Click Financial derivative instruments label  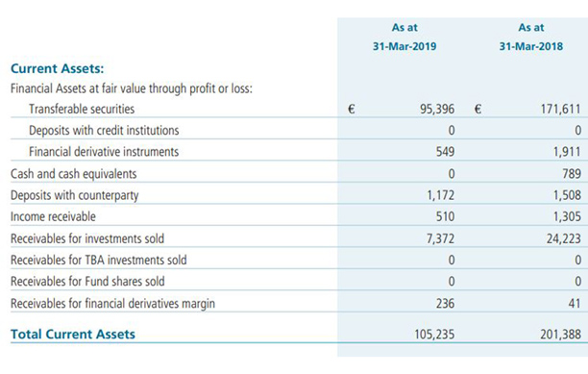[x=104, y=152]
